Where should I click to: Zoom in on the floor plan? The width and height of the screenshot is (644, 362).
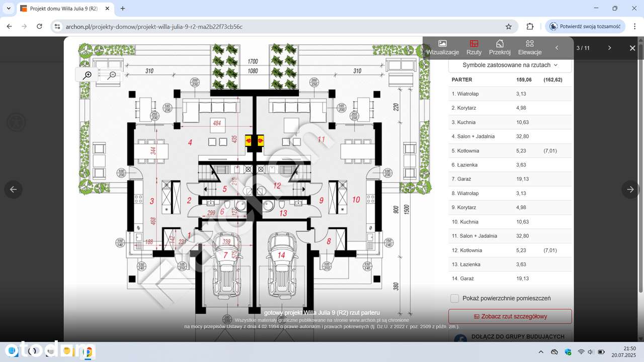(88, 75)
